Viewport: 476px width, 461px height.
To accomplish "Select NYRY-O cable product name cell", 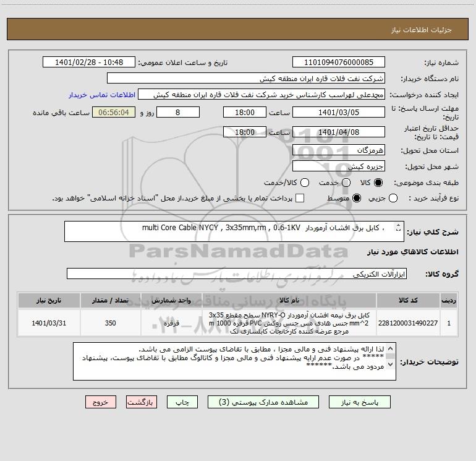I will point(289,323).
